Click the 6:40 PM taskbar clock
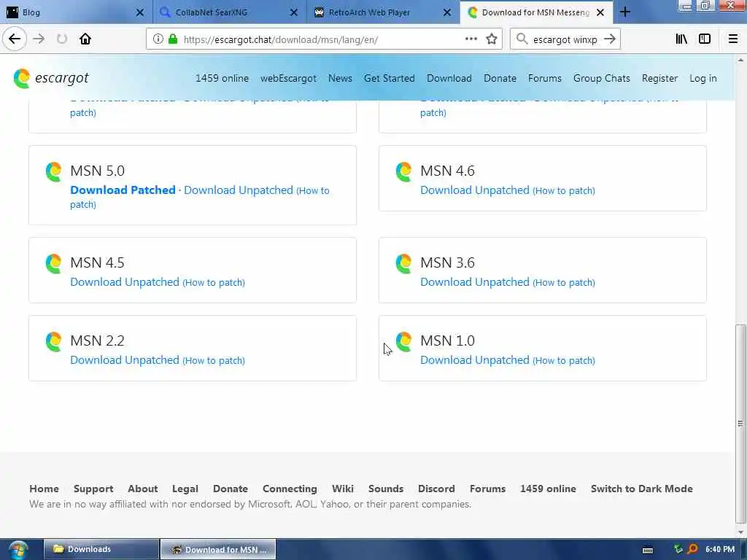 [x=720, y=550]
